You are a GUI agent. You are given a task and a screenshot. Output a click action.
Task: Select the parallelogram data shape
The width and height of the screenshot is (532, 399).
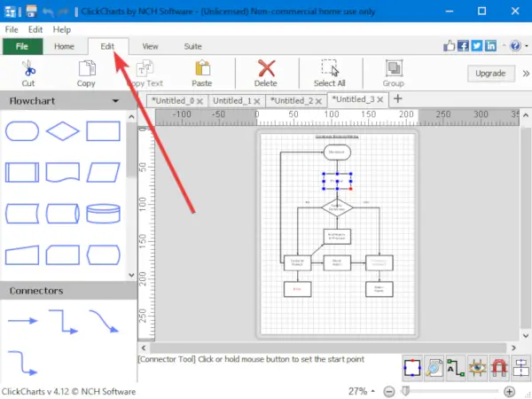pyautogui.click(x=103, y=172)
